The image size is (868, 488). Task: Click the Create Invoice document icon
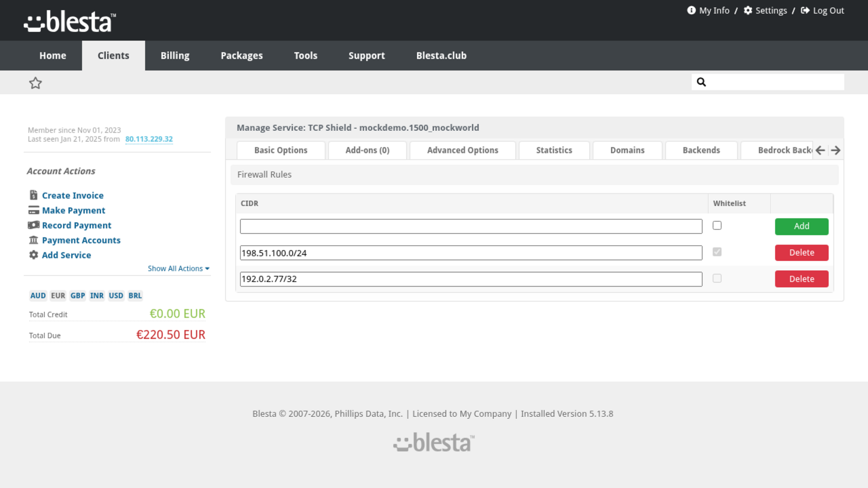pyautogui.click(x=33, y=195)
